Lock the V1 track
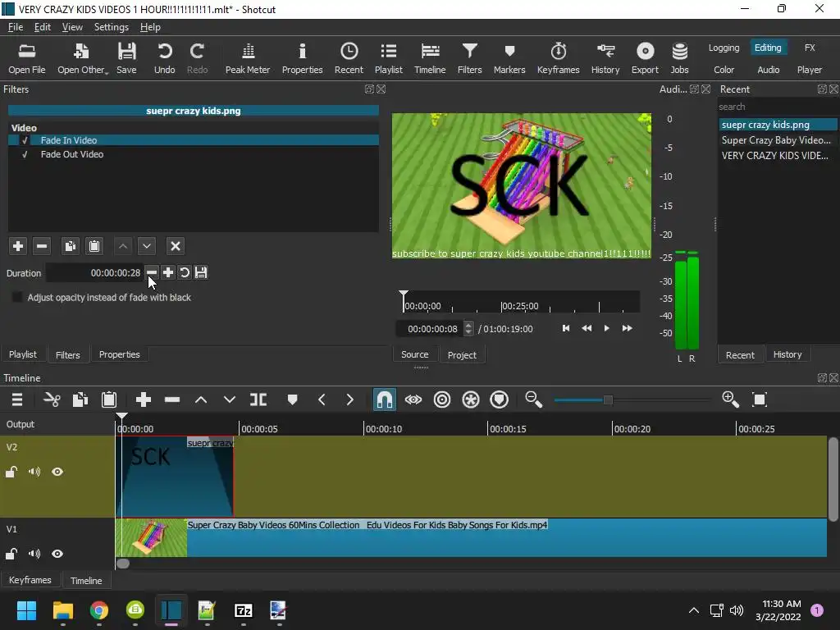The width and height of the screenshot is (840, 630). pos(11,554)
